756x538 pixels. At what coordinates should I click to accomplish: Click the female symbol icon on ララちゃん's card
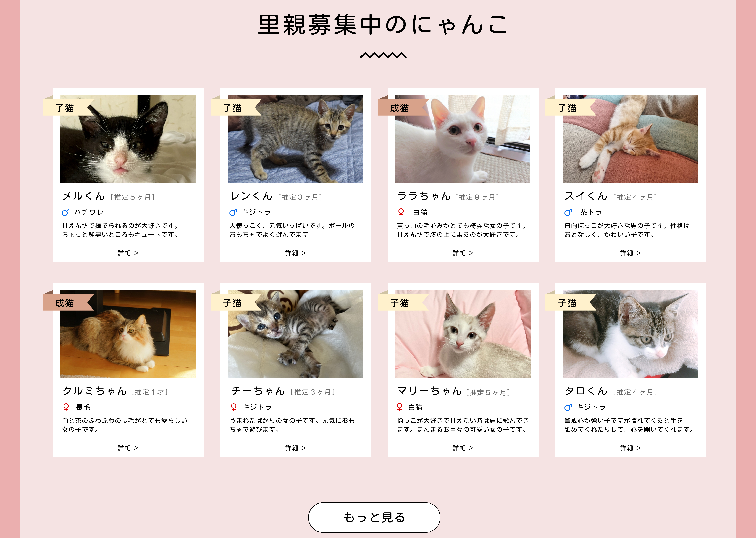(401, 212)
